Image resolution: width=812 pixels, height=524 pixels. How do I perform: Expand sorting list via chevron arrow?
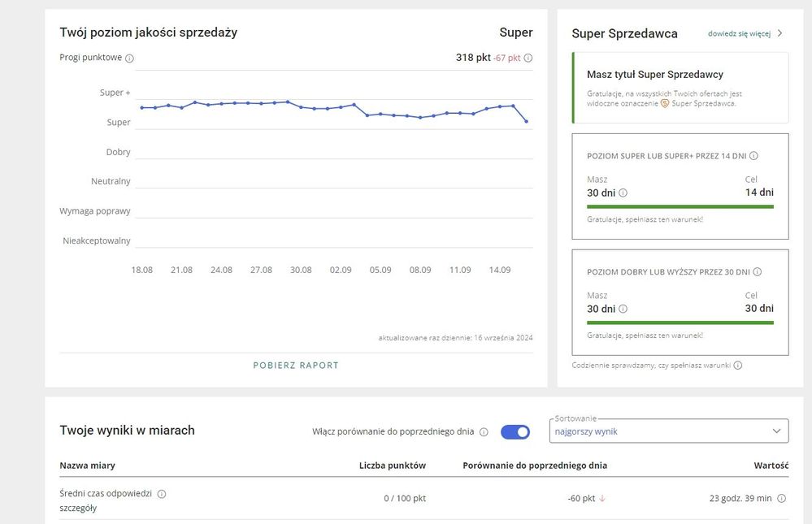775,431
